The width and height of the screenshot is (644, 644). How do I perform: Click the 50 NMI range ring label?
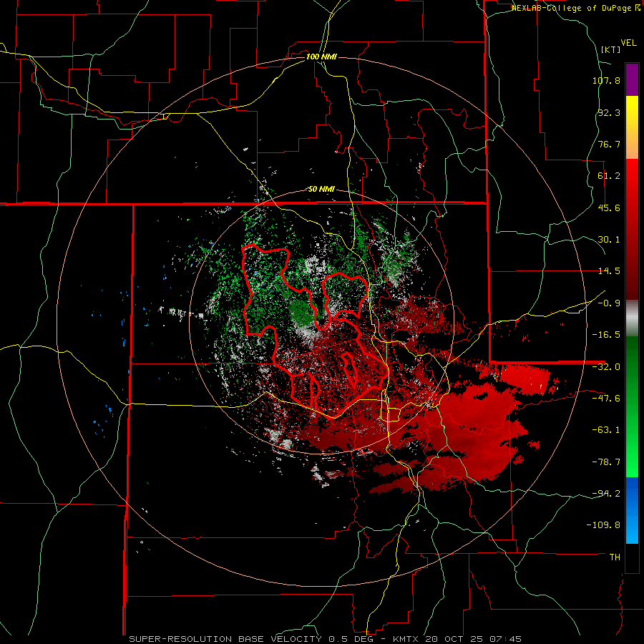[x=321, y=190]
